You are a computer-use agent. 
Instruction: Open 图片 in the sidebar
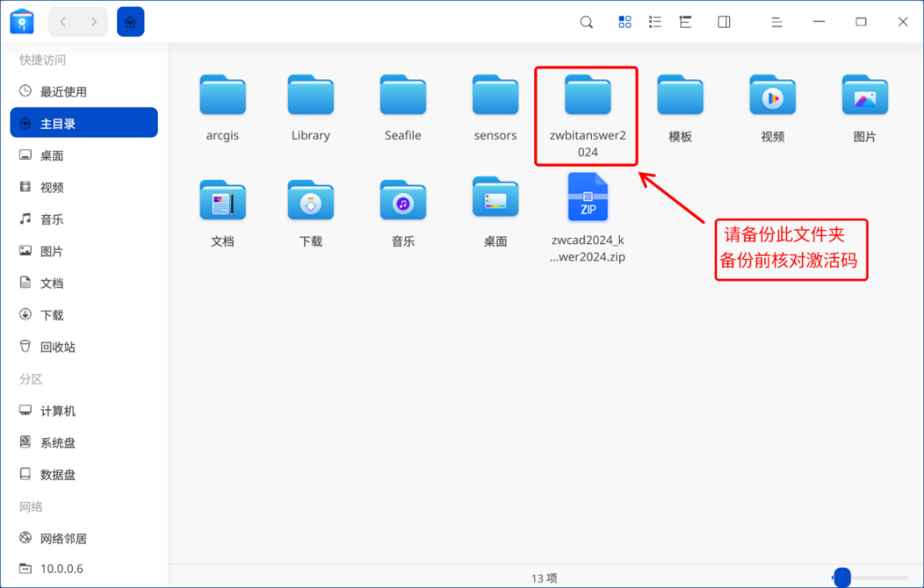click(x=83, y=251)
